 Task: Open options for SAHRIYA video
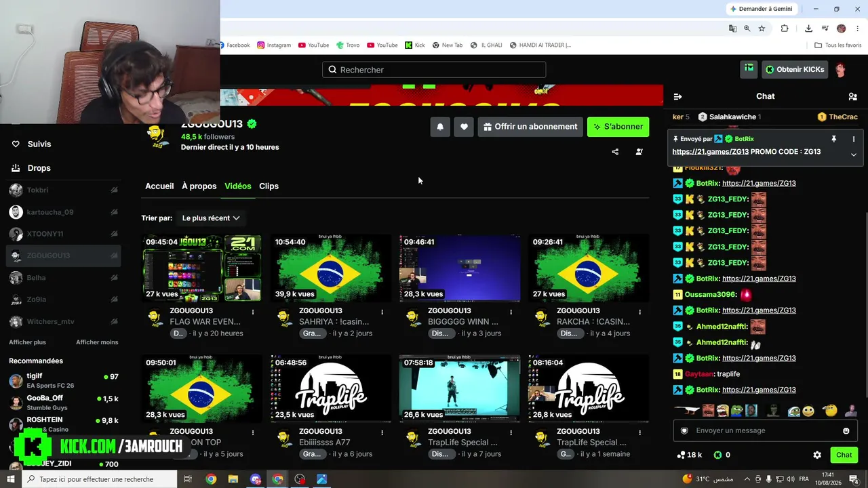coord(382,312)
